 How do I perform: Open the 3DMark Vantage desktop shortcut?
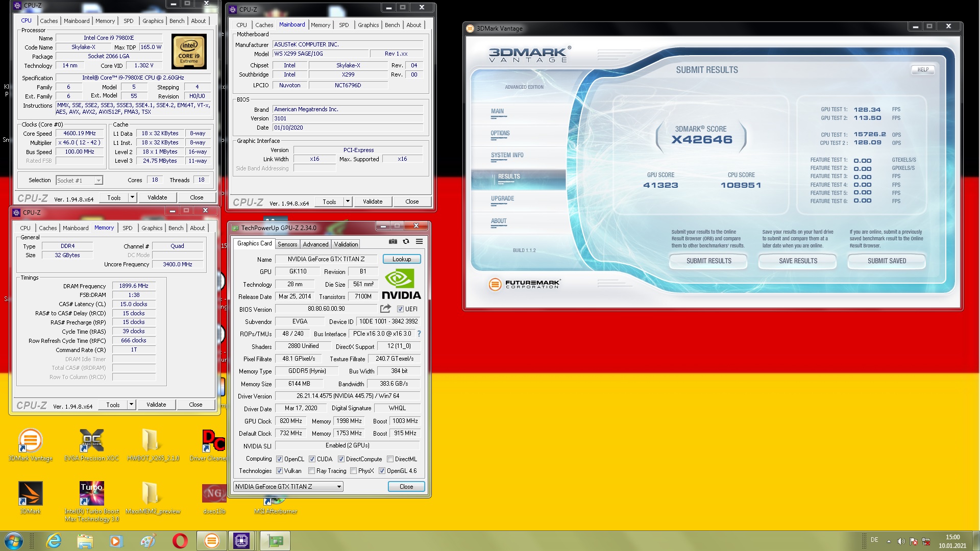(x=30, y=445)
